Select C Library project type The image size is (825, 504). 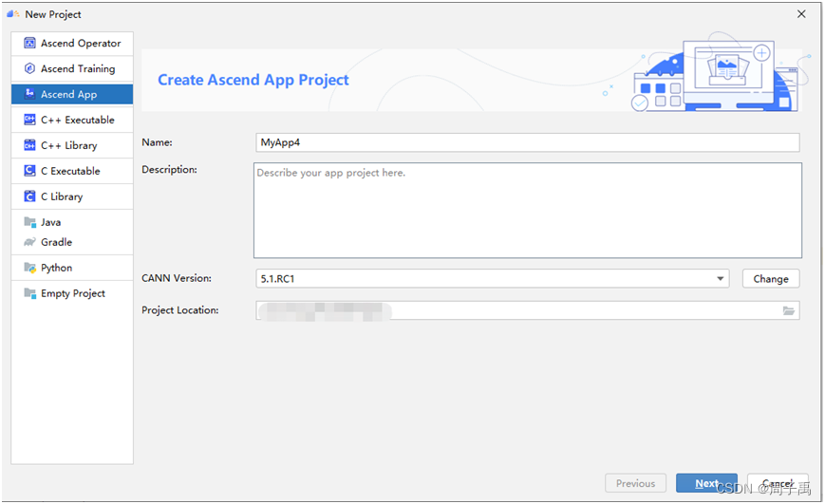pos(72,196)
